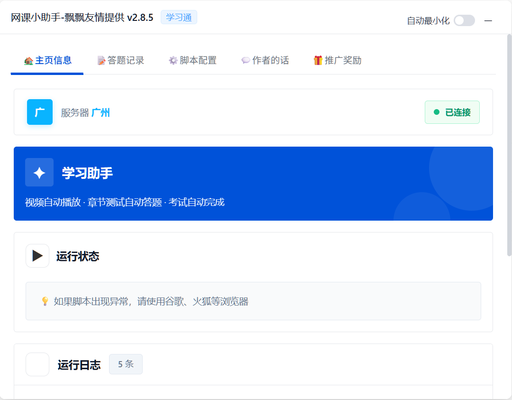The width and height of the screenshot is (512, 400).
Task: Open the 作者的话 tab
Action: (265, 60)
